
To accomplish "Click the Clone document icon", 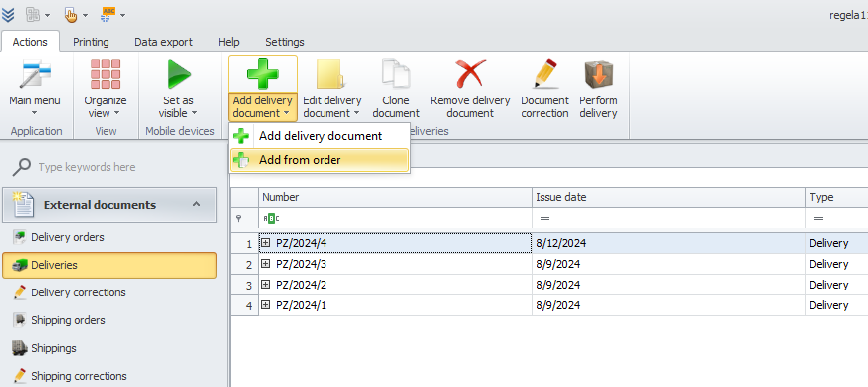I will click(x=395, y=74).
